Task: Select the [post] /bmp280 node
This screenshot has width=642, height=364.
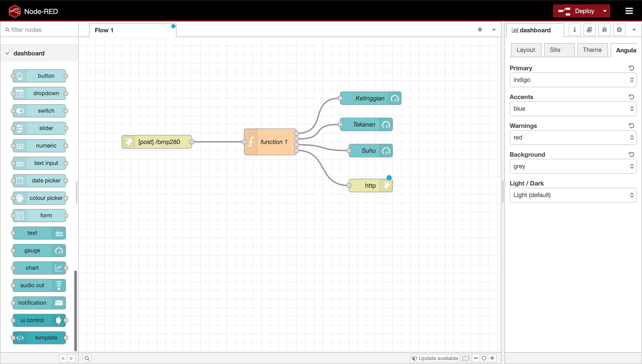Action: [x=157, y=142]
